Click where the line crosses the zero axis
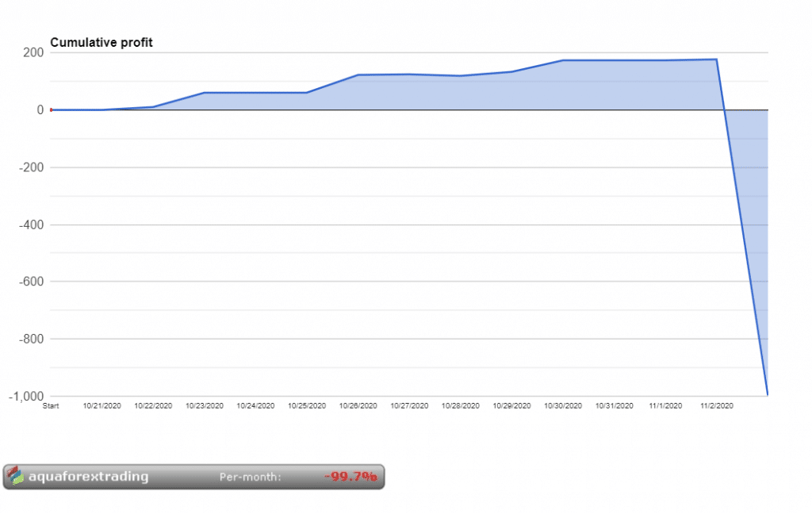The image size is (812, 514). coord(725,109)
